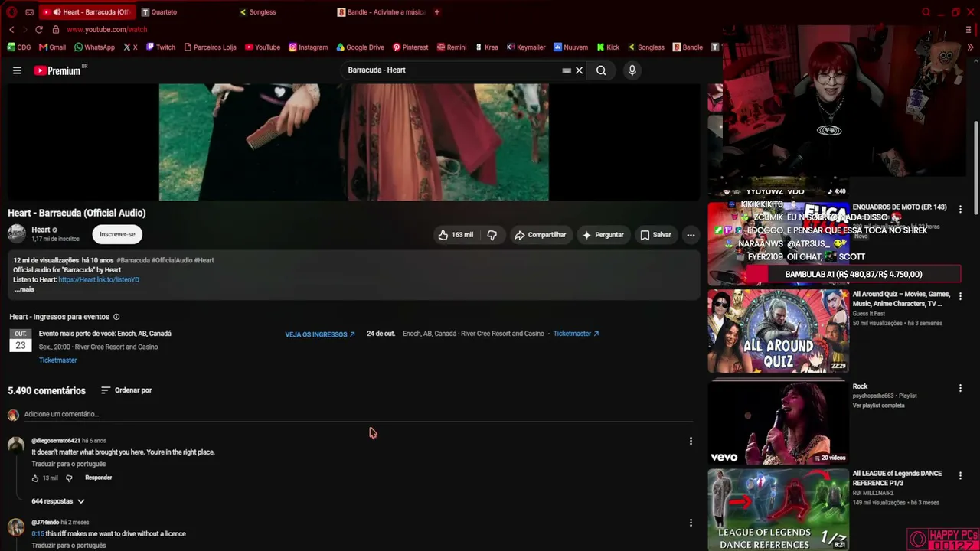Click the YouTube search magnifier button
The width and height of the screenshot is (980, 551).
coord(601,70)
